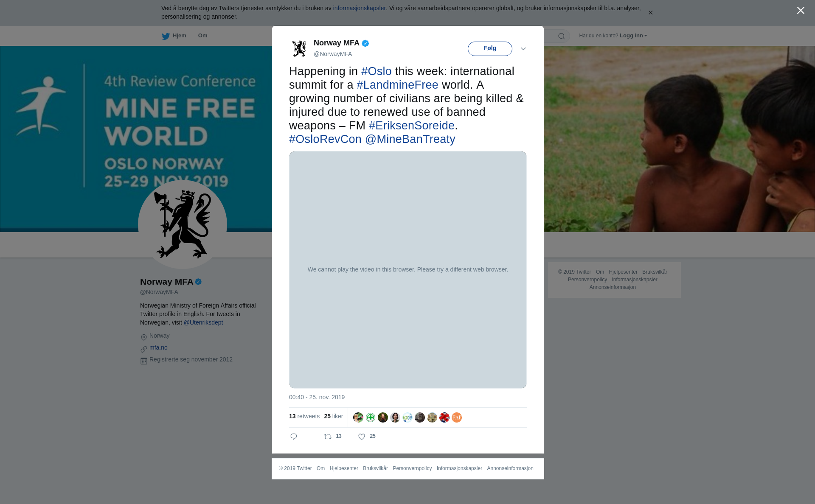
Task: Click the retweet icon under the tweet
Action: (x=328, y=437)
